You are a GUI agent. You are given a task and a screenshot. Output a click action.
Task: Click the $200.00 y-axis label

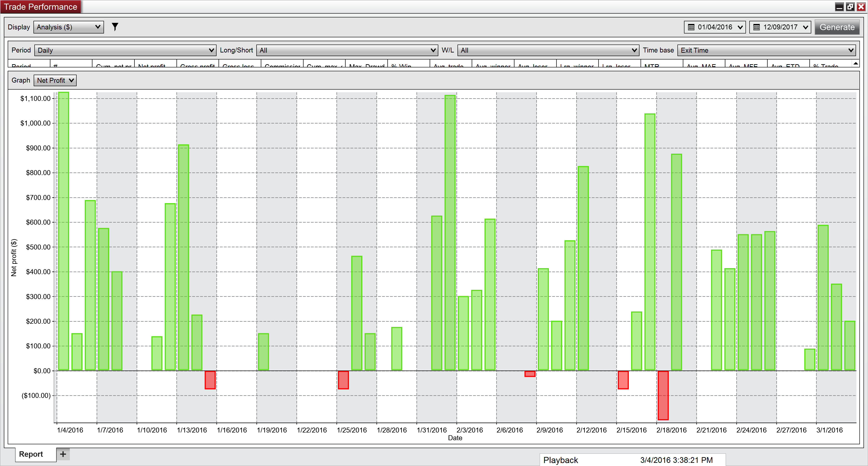point(38,321)
